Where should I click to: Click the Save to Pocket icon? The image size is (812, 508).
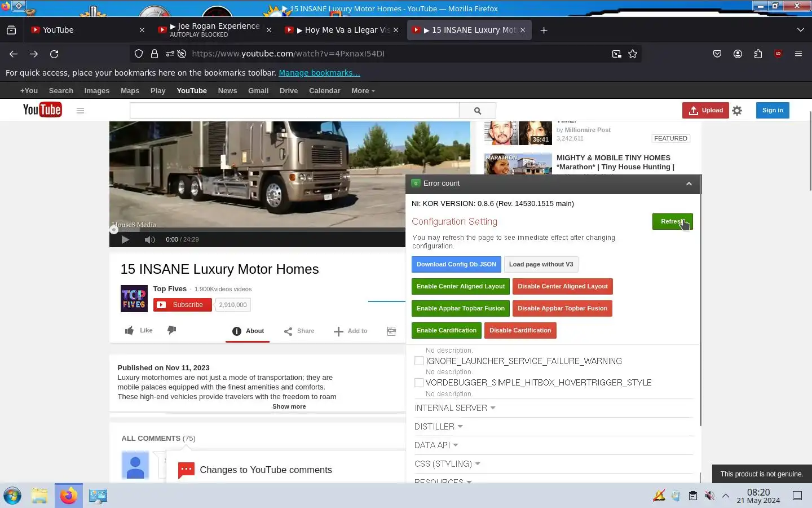pyautogui.click(x=717, y=54)
